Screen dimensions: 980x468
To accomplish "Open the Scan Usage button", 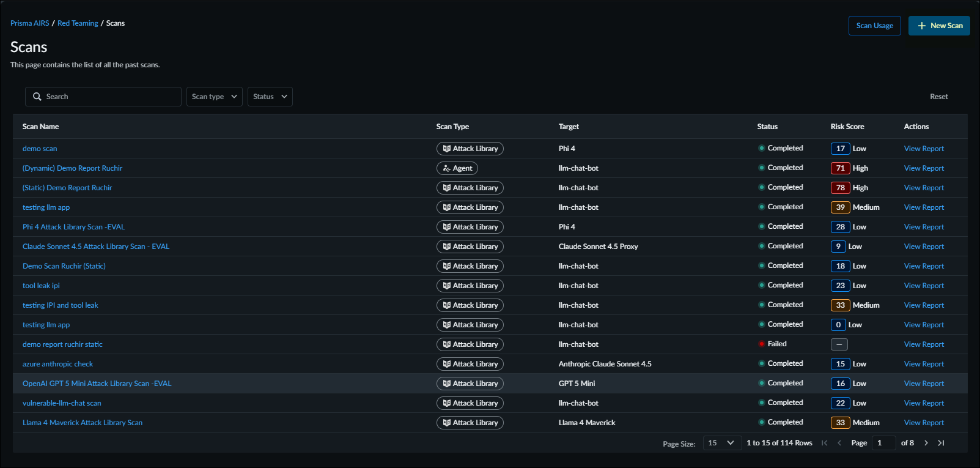I will tap(874, 26).
